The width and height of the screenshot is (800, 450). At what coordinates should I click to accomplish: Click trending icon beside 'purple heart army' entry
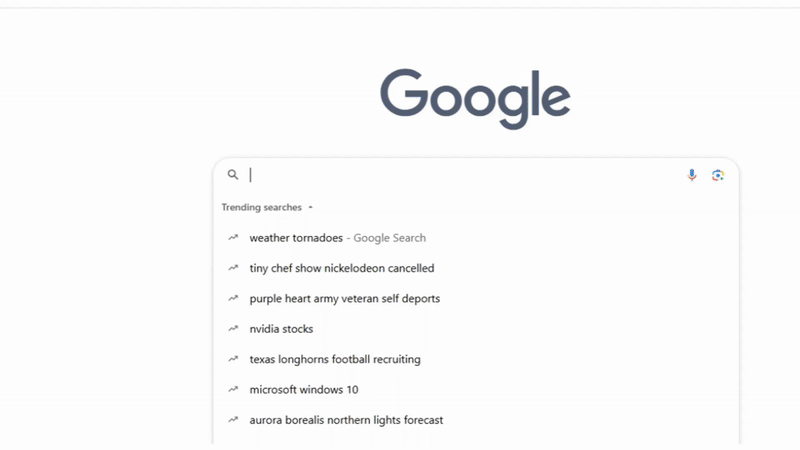[233, 299]
